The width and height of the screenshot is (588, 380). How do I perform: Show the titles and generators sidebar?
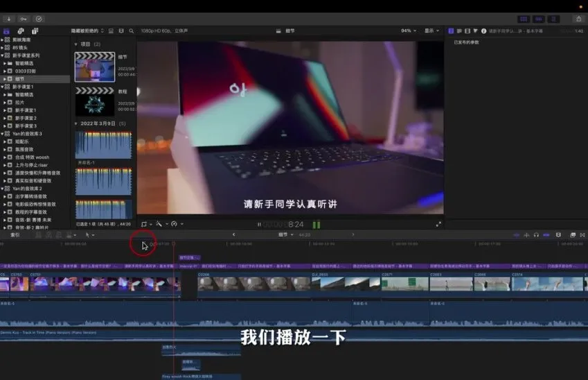coord(35,31)
